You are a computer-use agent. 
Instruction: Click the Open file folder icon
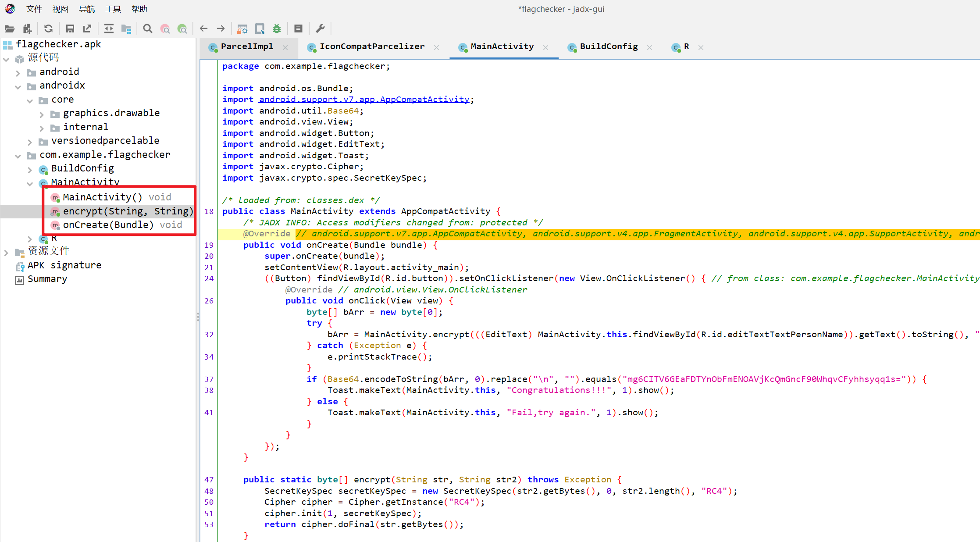click(10, 29)
